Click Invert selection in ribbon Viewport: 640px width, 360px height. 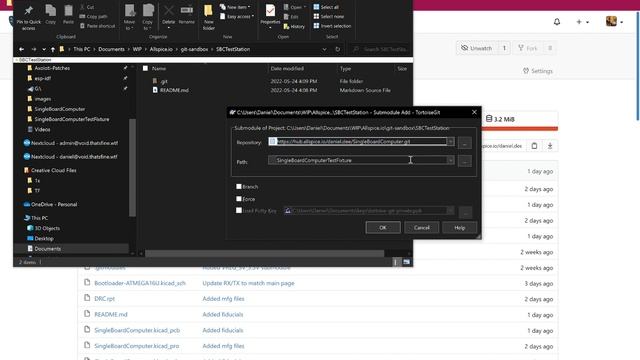point(332,26)
